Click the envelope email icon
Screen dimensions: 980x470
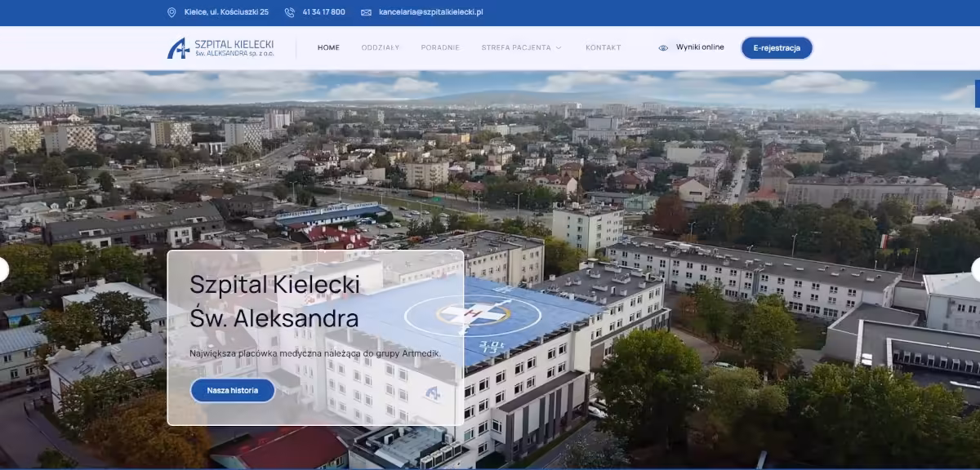(x=366, y=12)
